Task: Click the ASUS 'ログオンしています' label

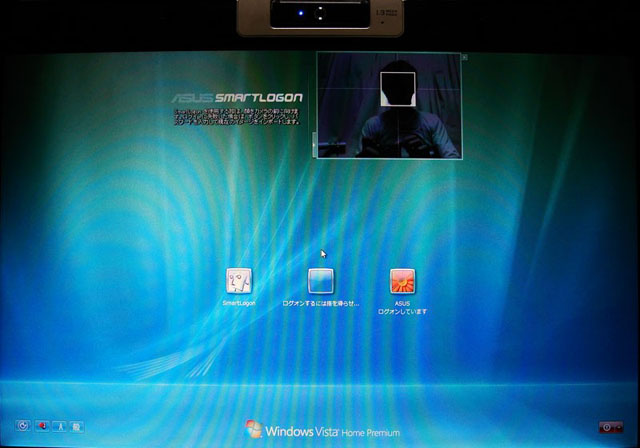Action: (x=402, y=312)
